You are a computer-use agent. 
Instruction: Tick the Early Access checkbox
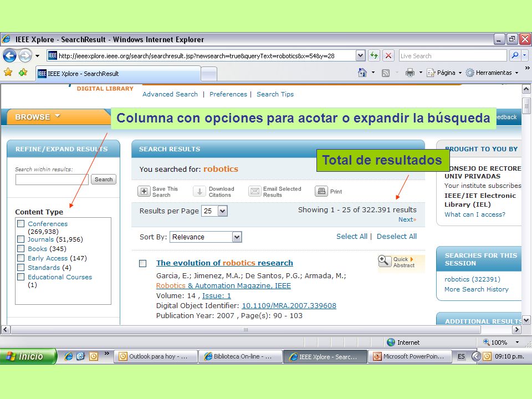tap(21, 258)
